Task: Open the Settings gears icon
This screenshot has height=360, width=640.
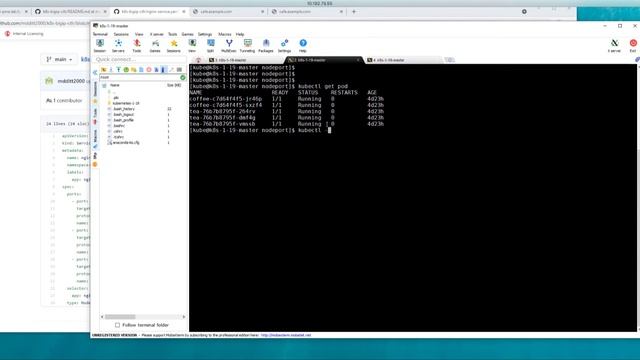Action: 284,45
